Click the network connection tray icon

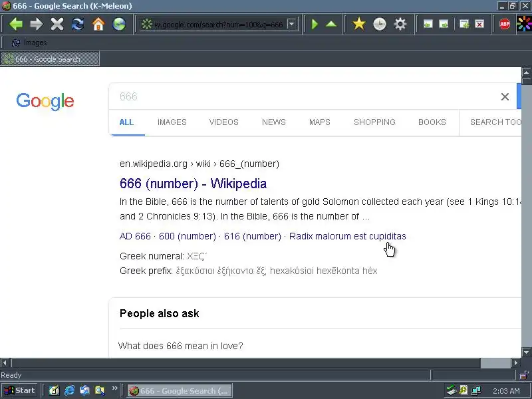(x=475, y=390)
